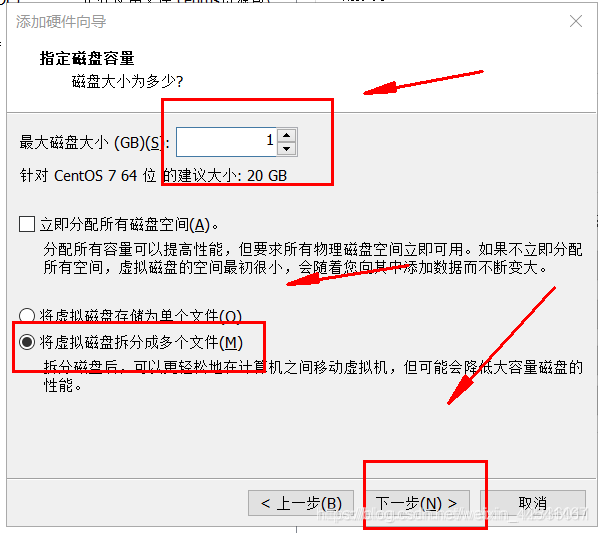Select the 将虚拟磁盘存储为单个文件 radio button
Screen dimensions: 598x533
27,316
